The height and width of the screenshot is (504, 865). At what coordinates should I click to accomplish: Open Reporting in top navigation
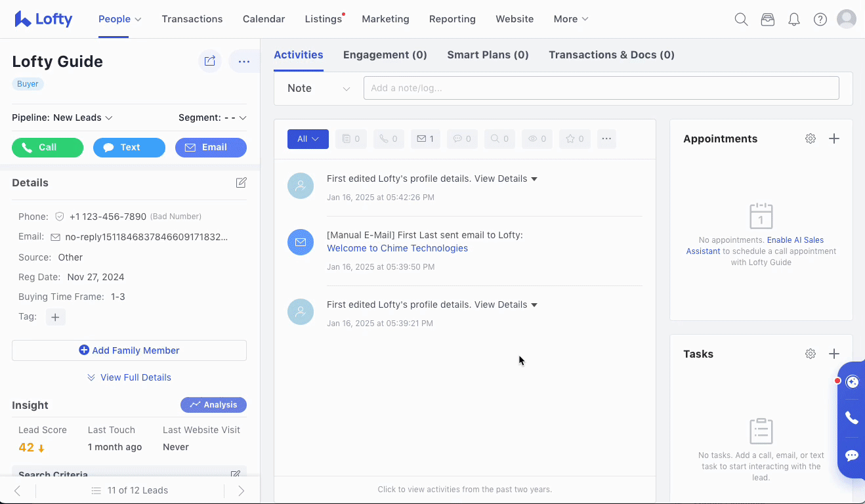[452, 19]
